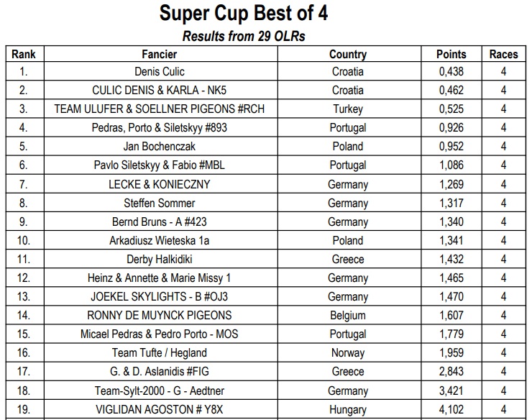Select the Norway country cell
532x420 pixels.
click(348, 352)
